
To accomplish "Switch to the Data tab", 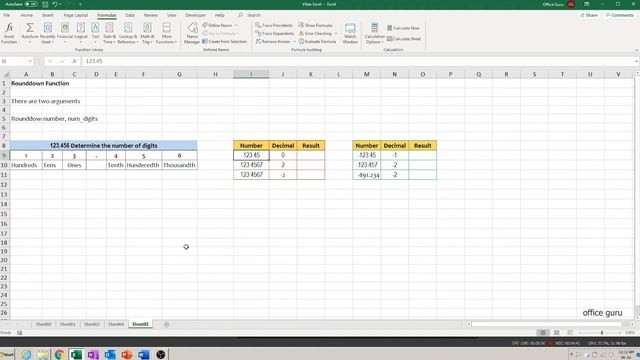I will [130, 15].
